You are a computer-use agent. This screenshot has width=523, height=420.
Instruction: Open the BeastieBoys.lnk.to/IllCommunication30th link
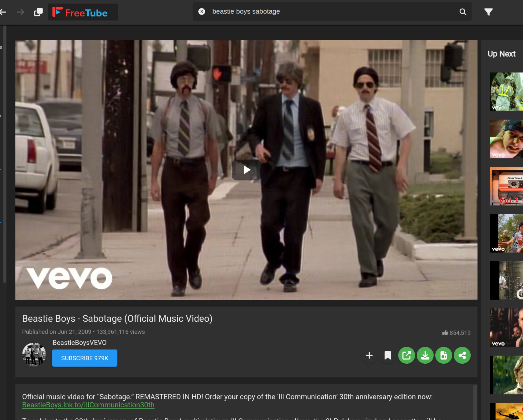88,405
